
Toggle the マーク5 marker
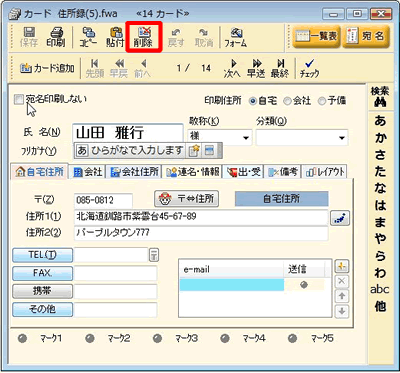tap(293, 339)
